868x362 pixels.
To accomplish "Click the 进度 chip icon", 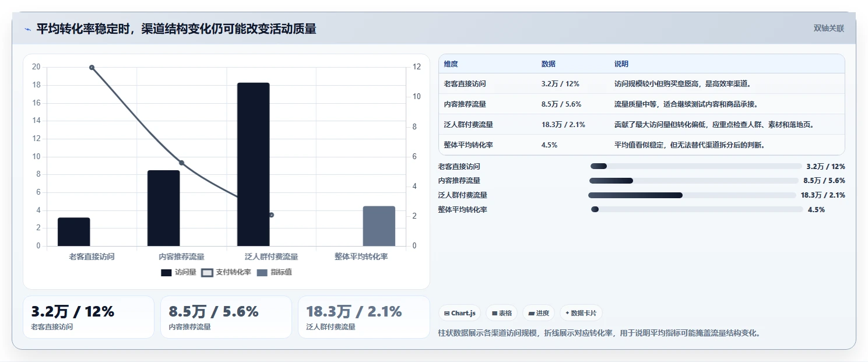I will coord(531,313).
